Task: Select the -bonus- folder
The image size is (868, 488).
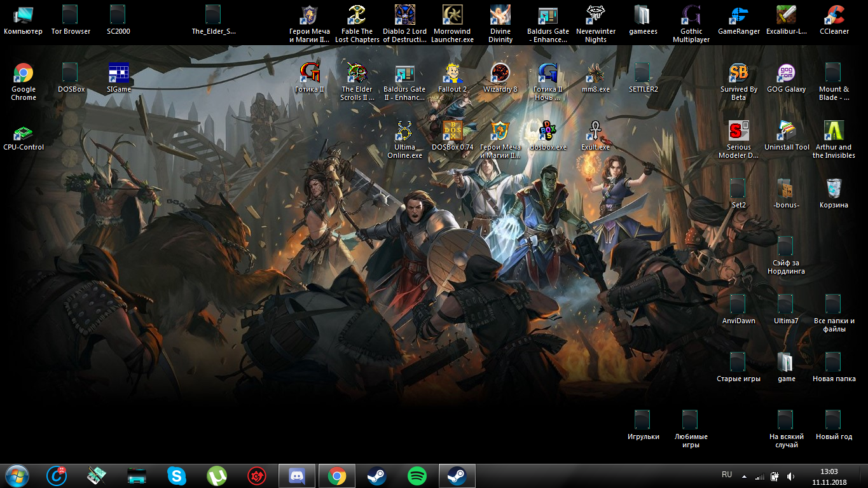Action: [x=787, y=193]
